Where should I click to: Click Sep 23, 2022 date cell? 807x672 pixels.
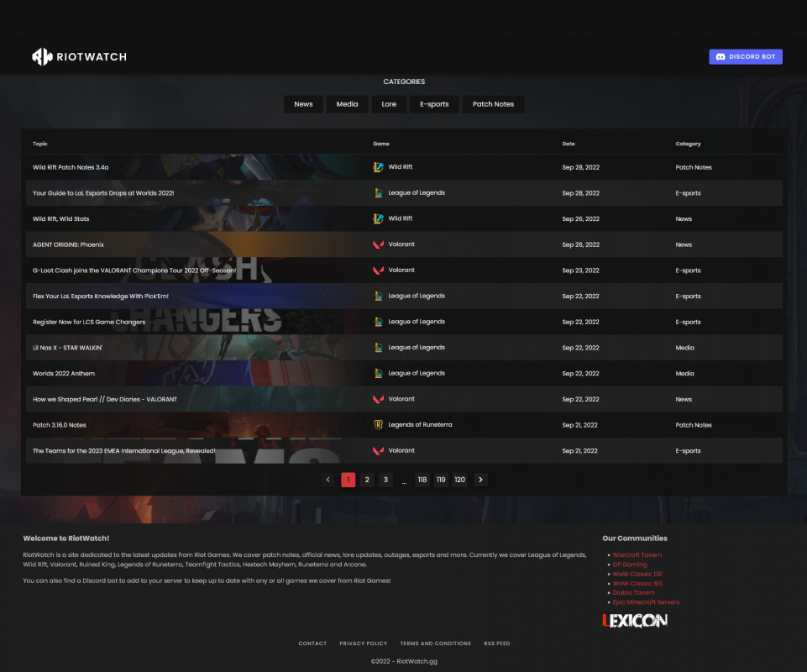pos(580,270)
